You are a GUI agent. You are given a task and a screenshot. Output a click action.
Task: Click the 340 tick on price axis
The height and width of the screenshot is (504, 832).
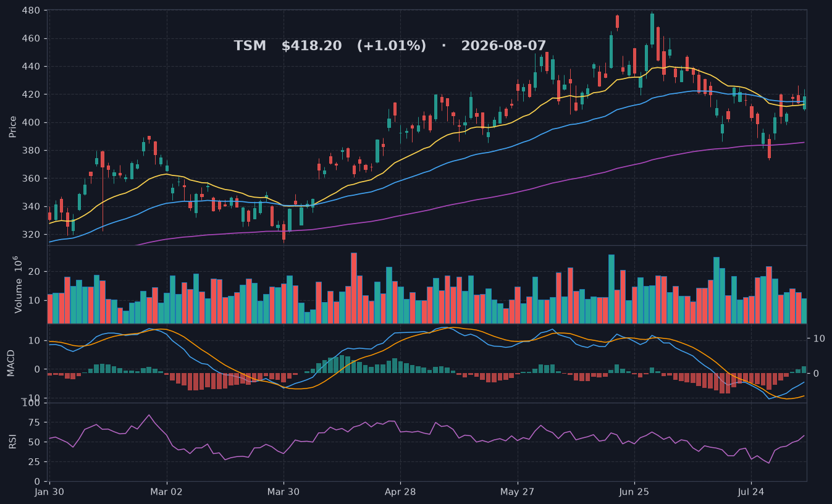tap(30, 206)
